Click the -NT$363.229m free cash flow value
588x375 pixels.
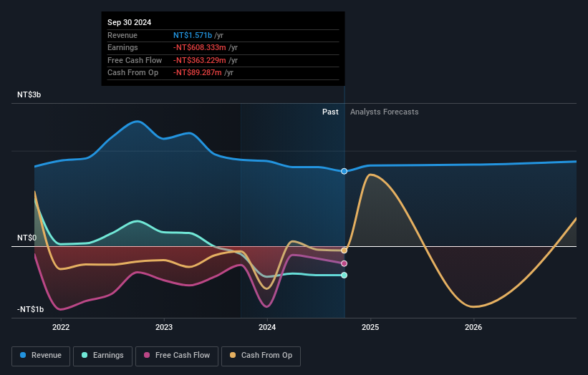click(x=200, y=60)
